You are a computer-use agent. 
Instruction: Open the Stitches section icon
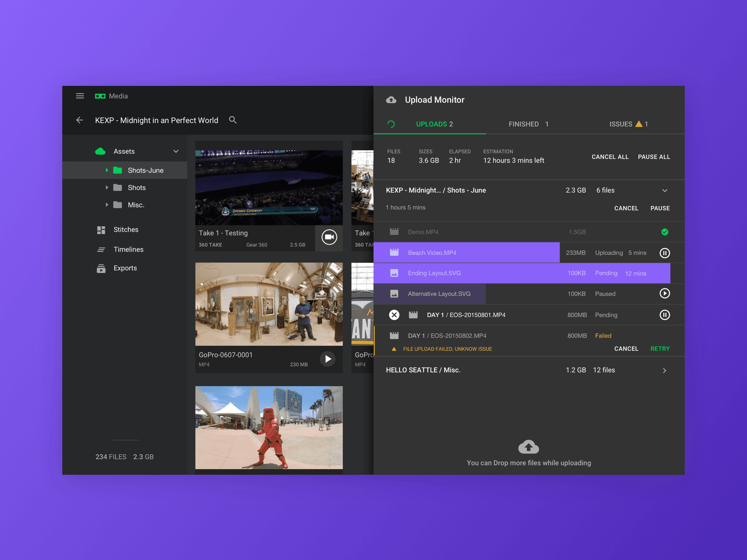coord(101,230)
